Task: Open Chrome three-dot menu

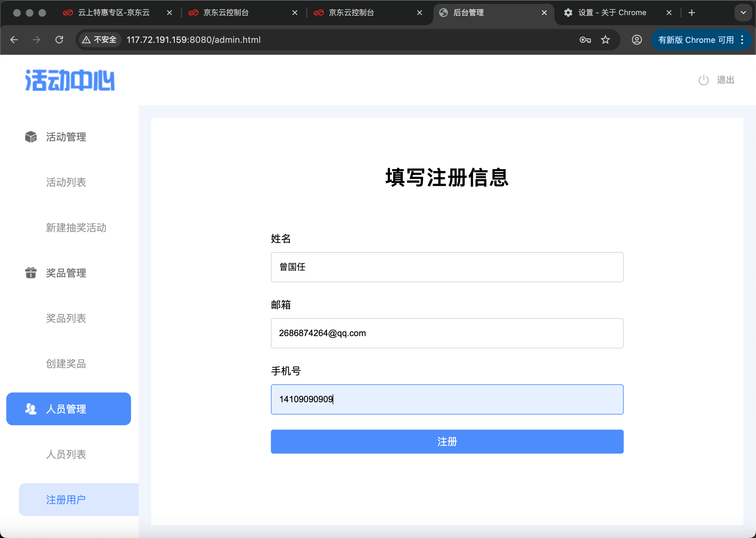Action: click(x=742, y=40)
